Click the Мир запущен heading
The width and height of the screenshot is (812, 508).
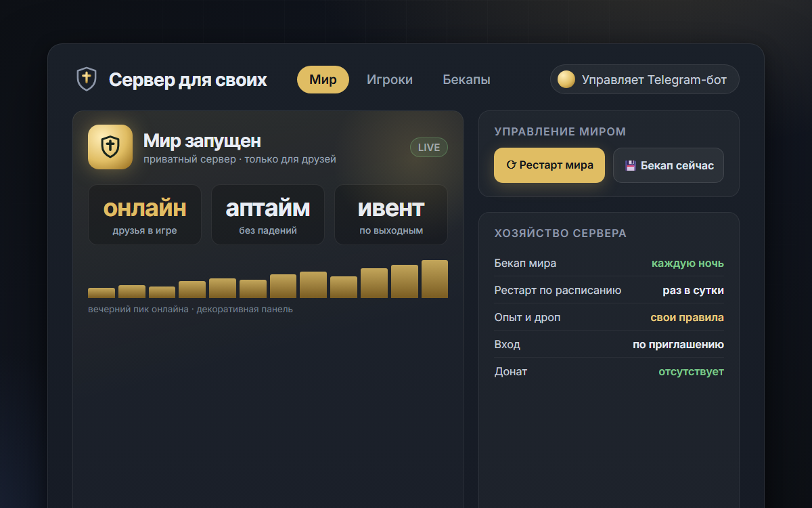(202, 141)
